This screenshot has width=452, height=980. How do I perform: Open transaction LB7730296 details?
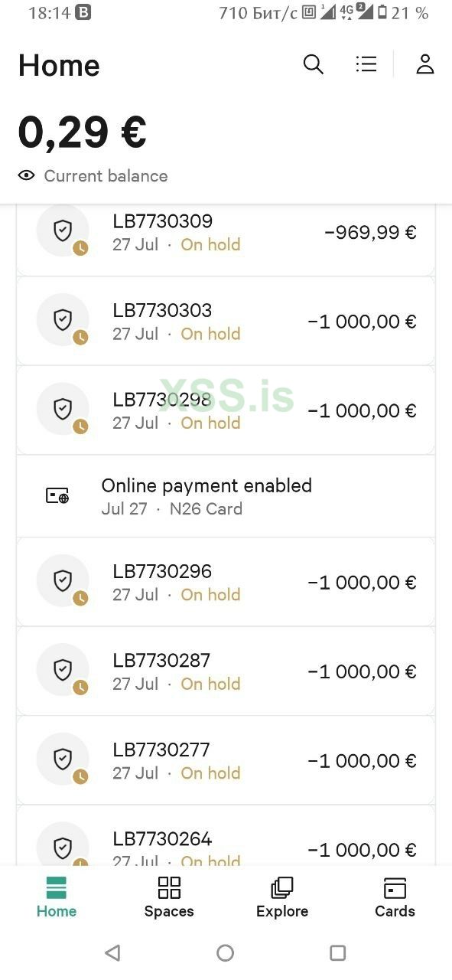226,581
